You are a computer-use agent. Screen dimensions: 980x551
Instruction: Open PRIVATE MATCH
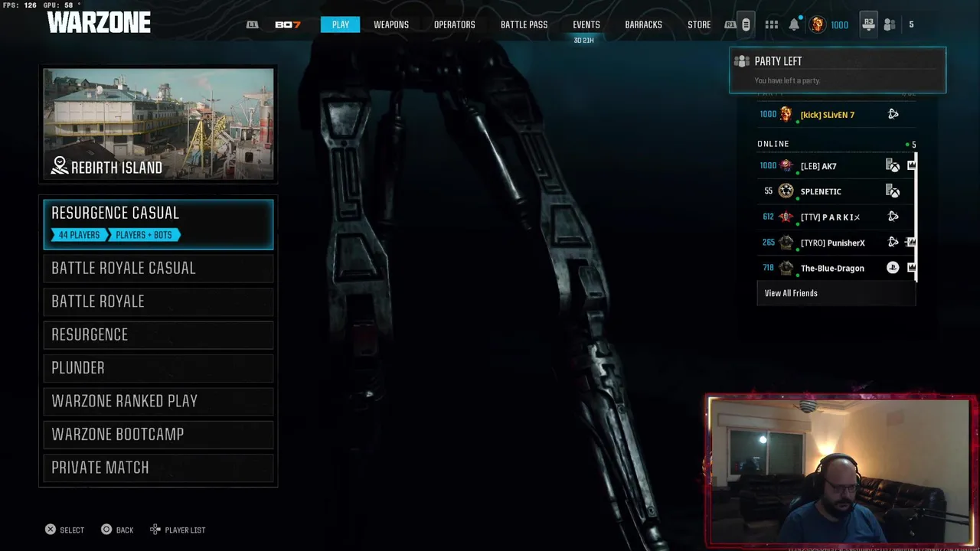click(x=158, y=468)
